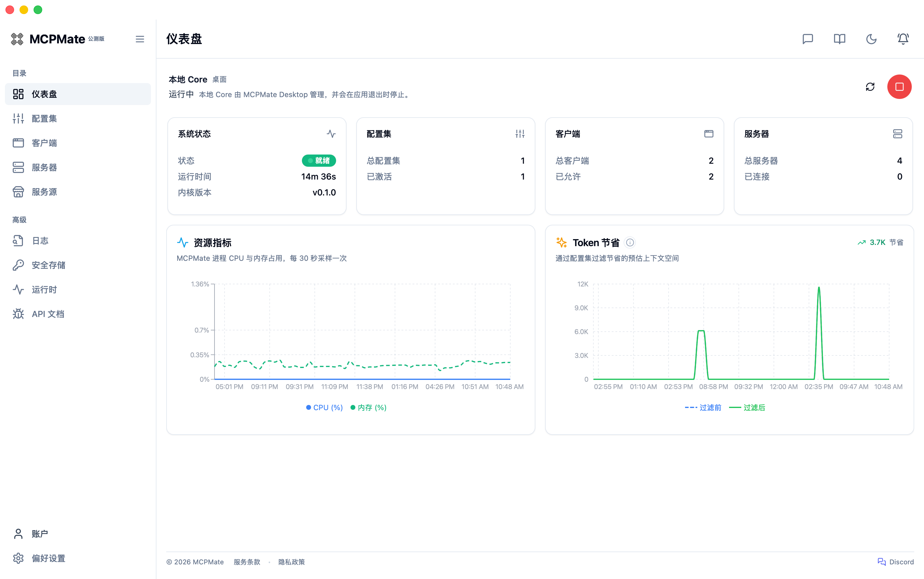This screenshot has height=579, width=924.
Task: Open the Discord link in footer
Action: coord(896,562)
